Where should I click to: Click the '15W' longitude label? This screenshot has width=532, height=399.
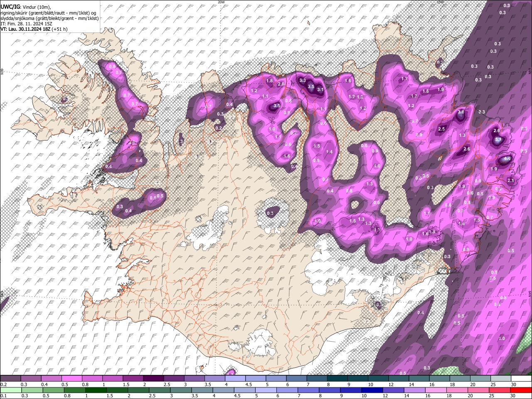pyautogui.click(x=440, y=2)
